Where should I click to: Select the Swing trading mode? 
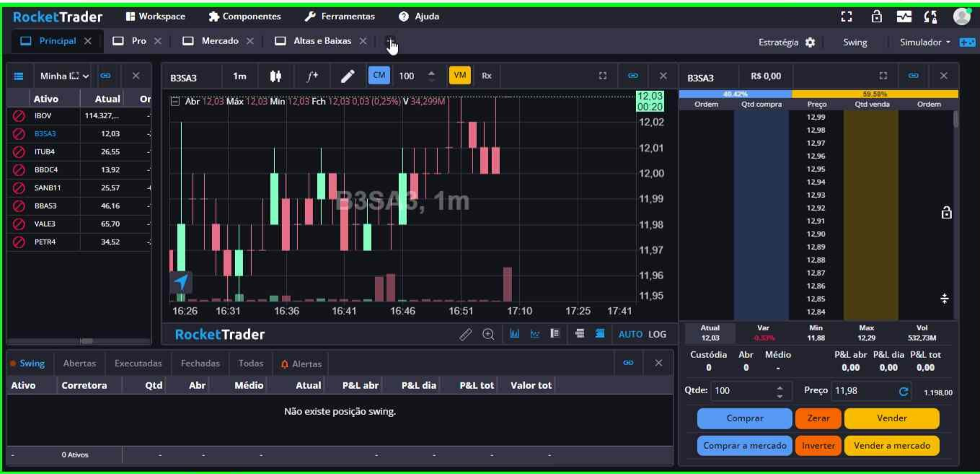855,42
